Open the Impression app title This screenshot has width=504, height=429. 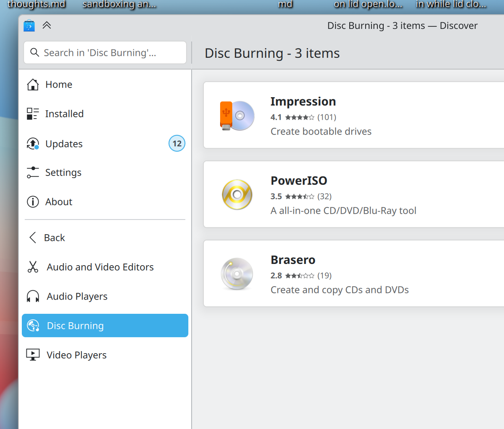(303, 101)
